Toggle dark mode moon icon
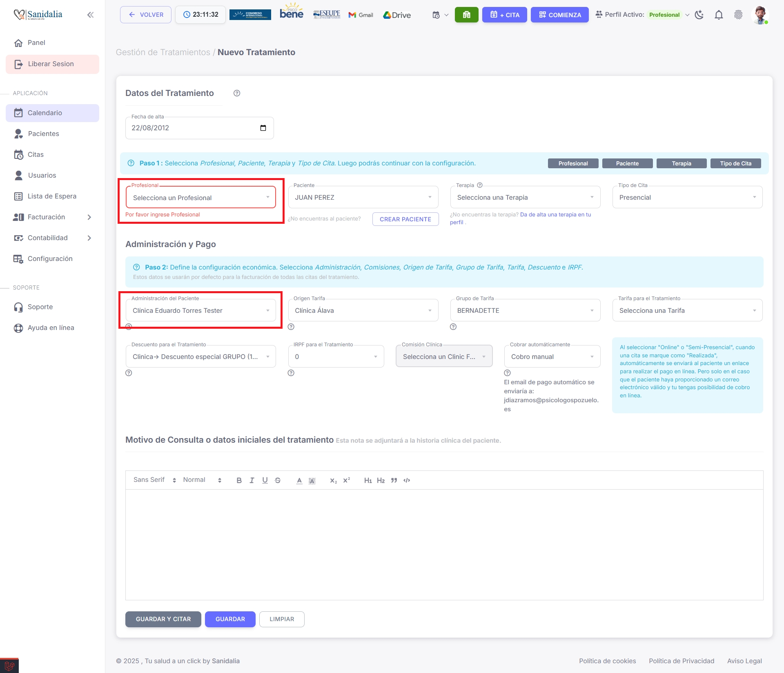 pyautogui.click(x=699, y=15)
